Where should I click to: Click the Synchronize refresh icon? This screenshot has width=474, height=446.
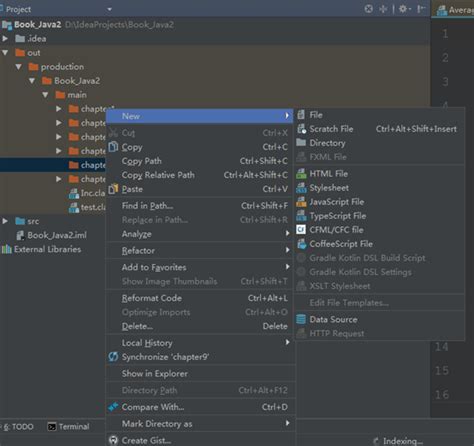(x=113, y=357)
